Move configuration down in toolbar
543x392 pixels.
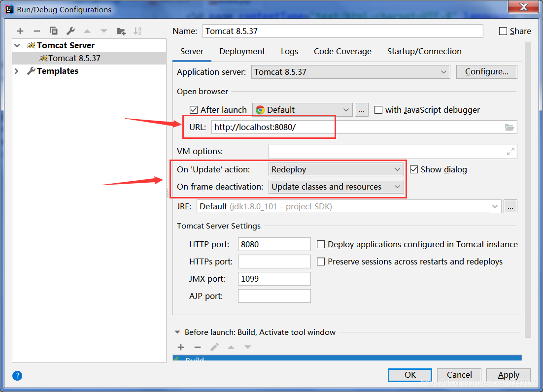pyautogui.click(x=104, y=31)
